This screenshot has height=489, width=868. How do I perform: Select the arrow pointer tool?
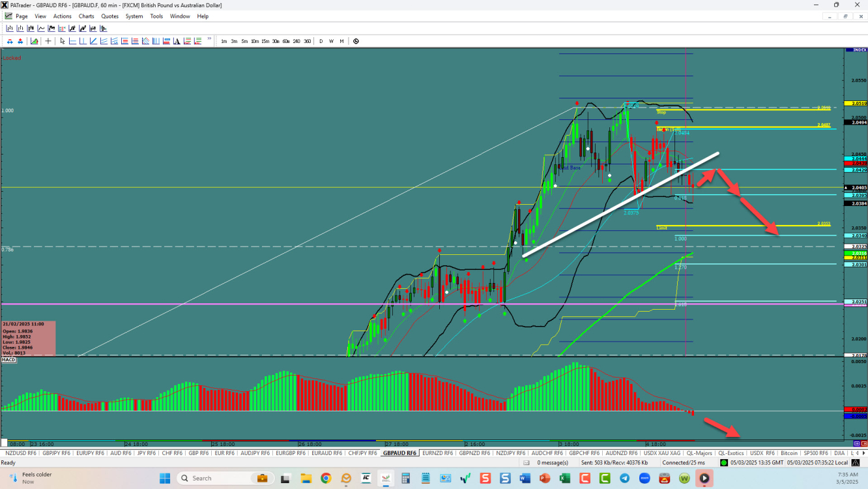click(63, 41)
